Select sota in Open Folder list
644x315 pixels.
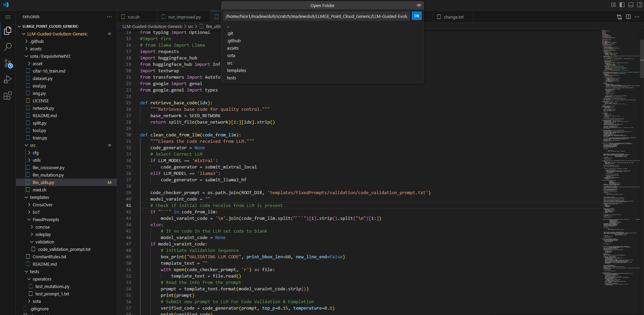323,56
